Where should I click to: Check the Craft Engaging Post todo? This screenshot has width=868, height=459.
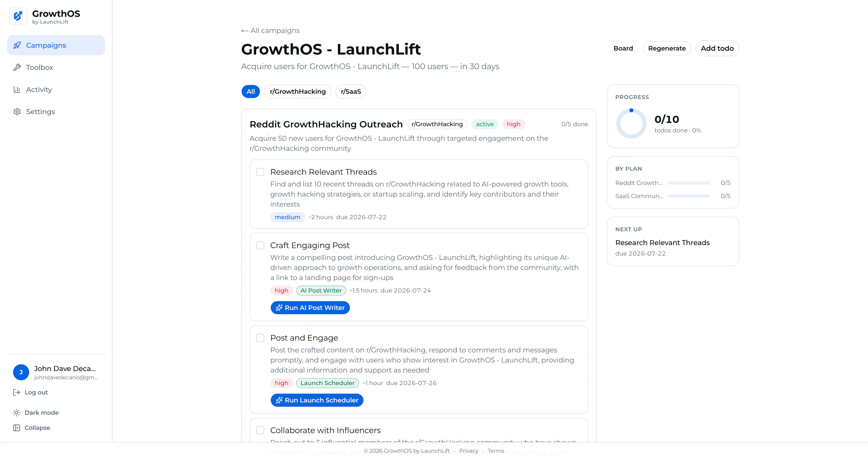pyautogui.click(x=260, y=245)
